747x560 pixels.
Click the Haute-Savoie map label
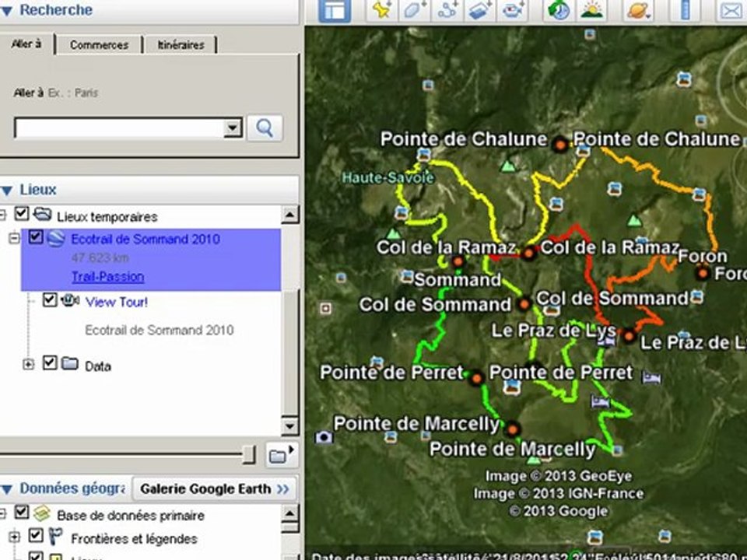click(388, 178)
